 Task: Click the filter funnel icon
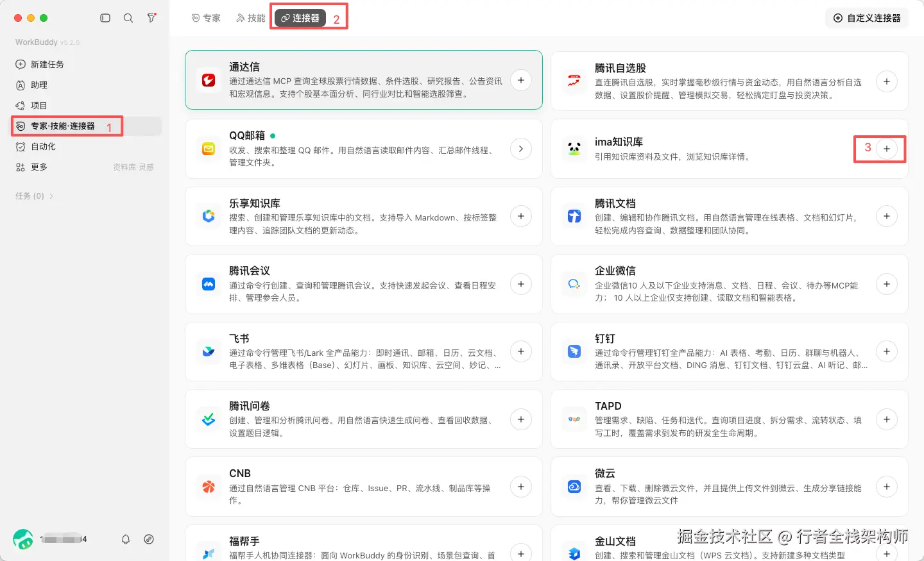pos(151,18)
